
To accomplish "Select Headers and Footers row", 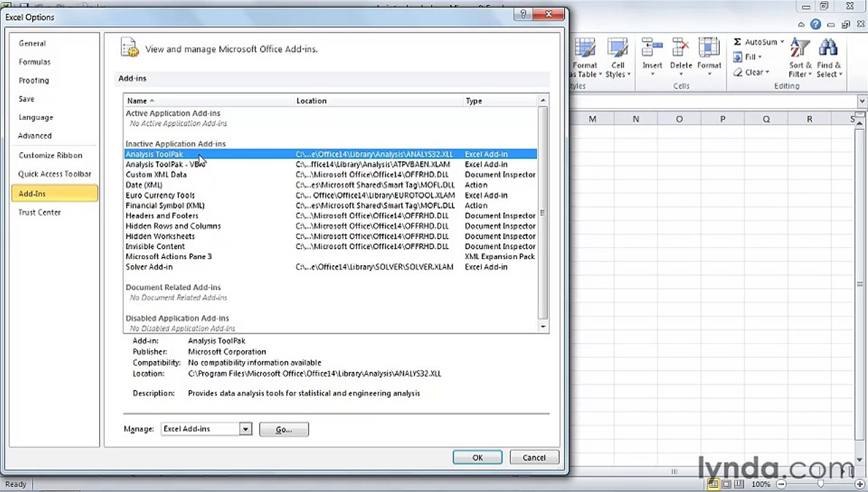I will point(330,215).
